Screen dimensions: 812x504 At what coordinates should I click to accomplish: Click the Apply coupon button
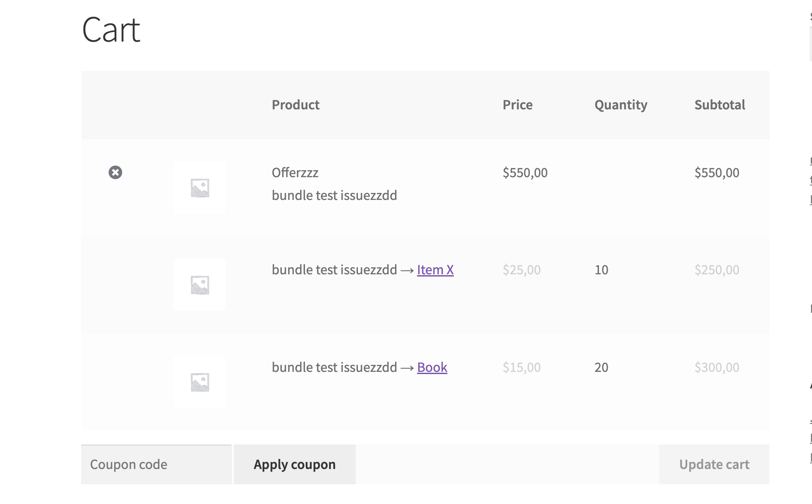pyautogui.click(x=295, y=465)
